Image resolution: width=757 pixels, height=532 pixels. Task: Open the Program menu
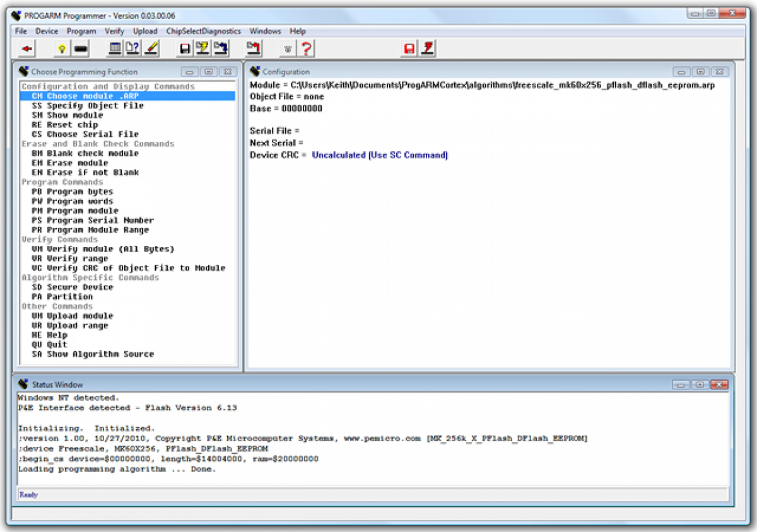click(x=81, y=31)
